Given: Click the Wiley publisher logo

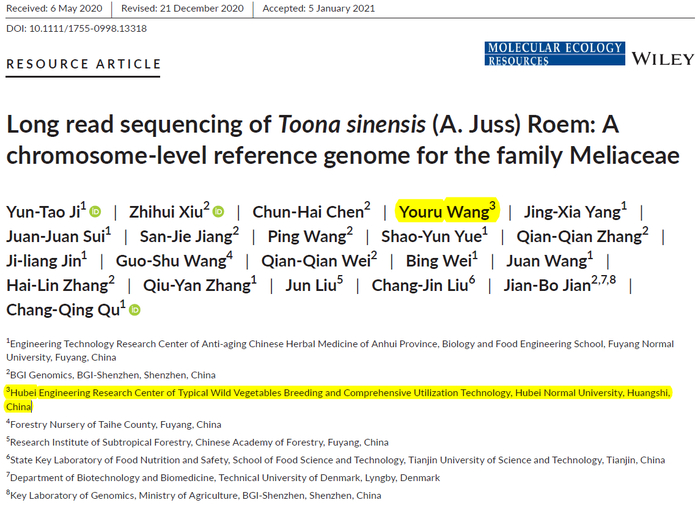Looking at the screenshot, I should 661,58.
